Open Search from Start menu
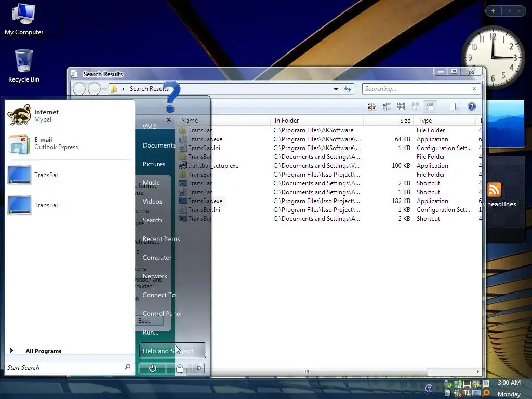Image resolution: width=532 pixels, height=399 pixels. coord(152,220)
